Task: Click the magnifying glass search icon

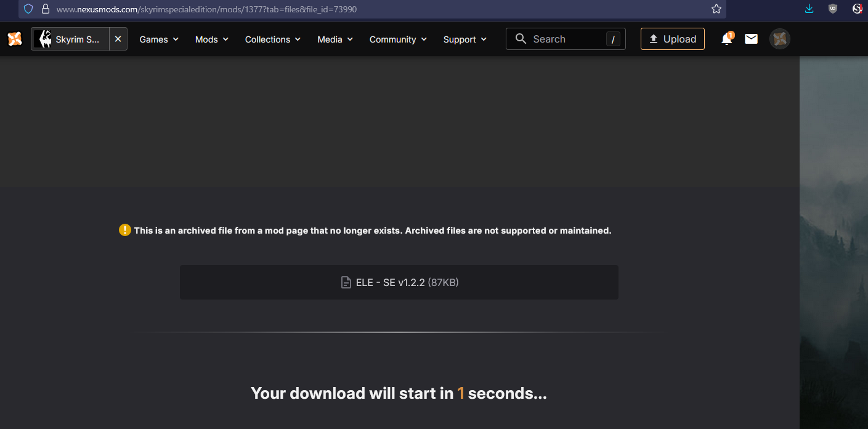Action: tap(521, 39)
